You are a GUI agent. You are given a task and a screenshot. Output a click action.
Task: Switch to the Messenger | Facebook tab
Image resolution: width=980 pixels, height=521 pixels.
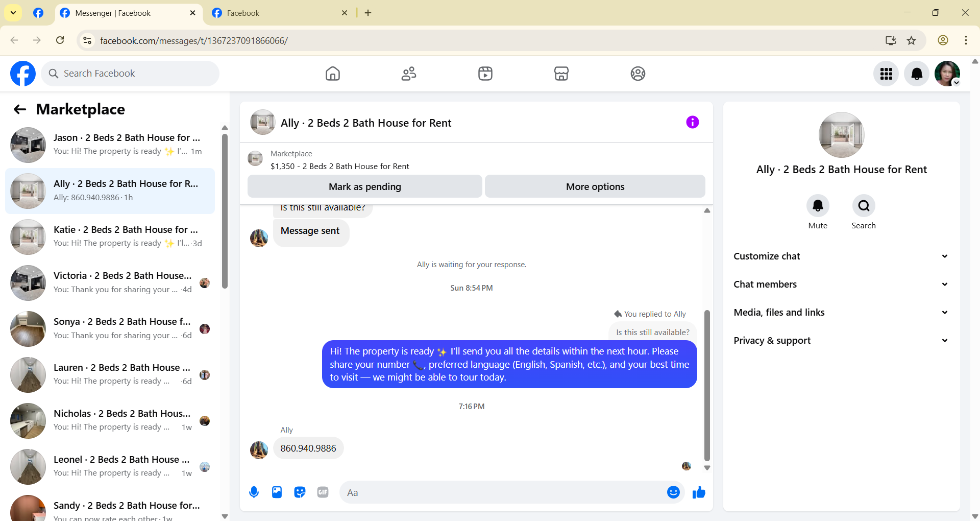tap(128, 13)
